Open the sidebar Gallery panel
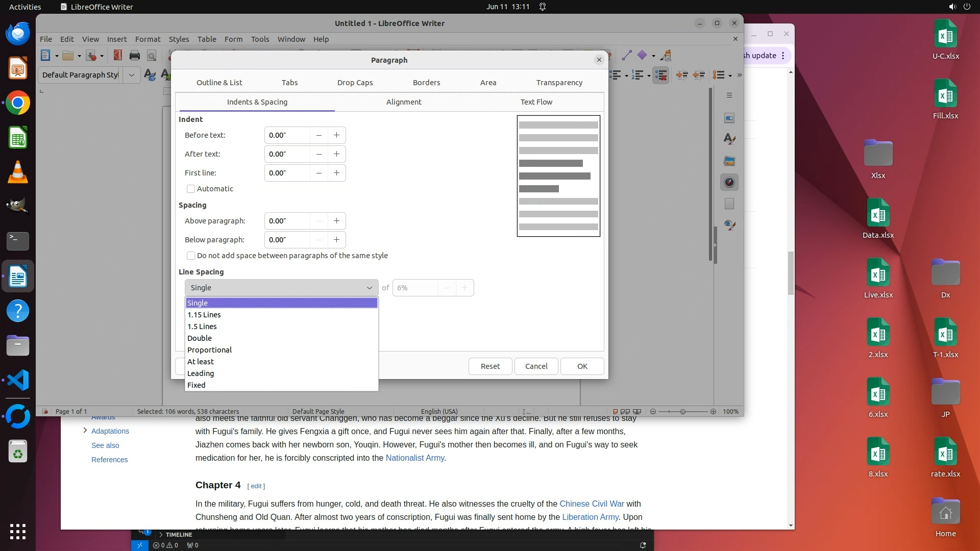980x551 pixels. point(729,161)
